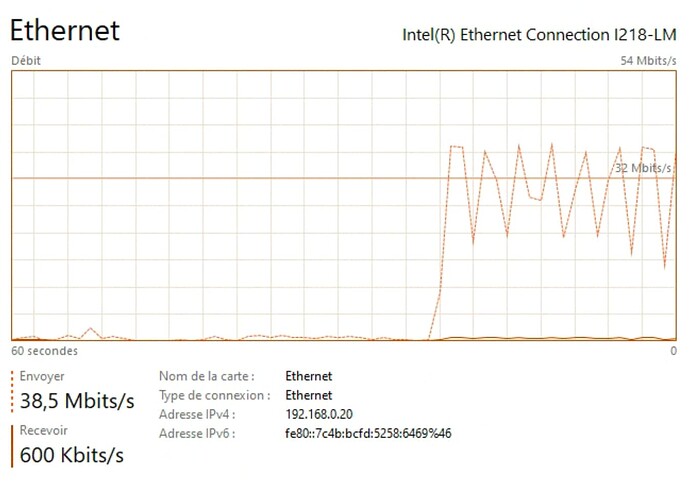Select the Intel(R) Ethernet Connection I218-LM adapter name

(x=539, y=35)
